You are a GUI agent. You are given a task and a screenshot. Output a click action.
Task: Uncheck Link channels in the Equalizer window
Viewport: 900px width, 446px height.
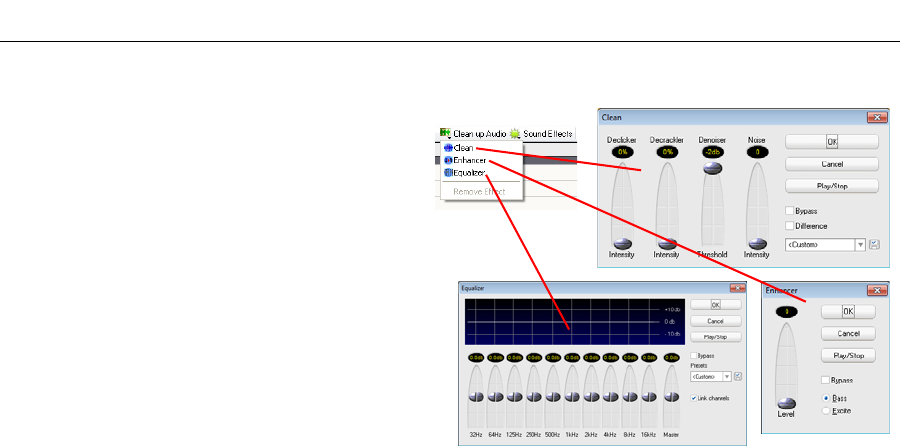(x=694, y=398)
